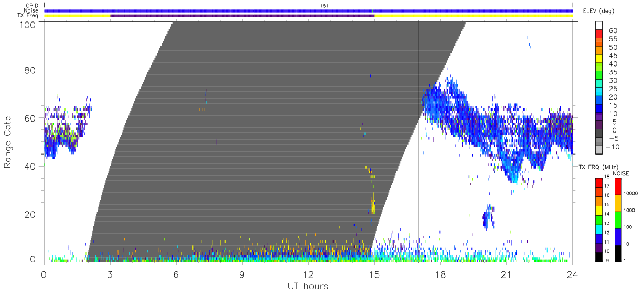Click the 15 tick label on UT axis
Viewport: 644px width, 297px height.
click(x=374, y=274)
